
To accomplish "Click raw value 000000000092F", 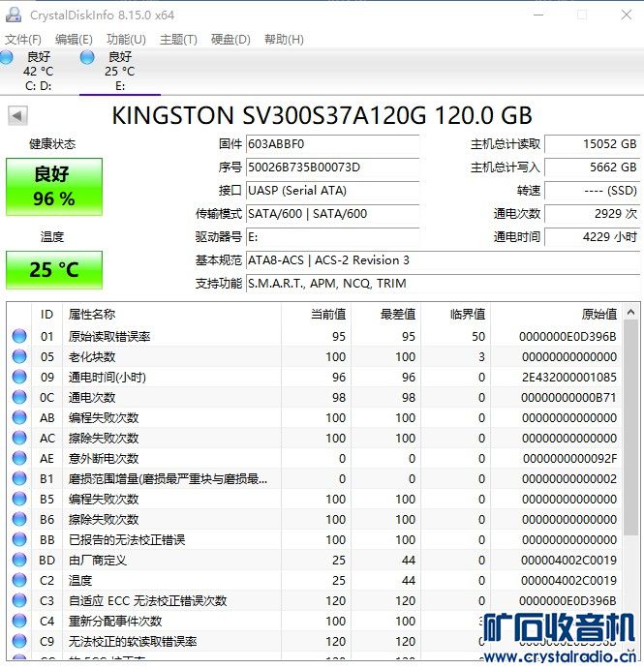I will tap(569, 459).
